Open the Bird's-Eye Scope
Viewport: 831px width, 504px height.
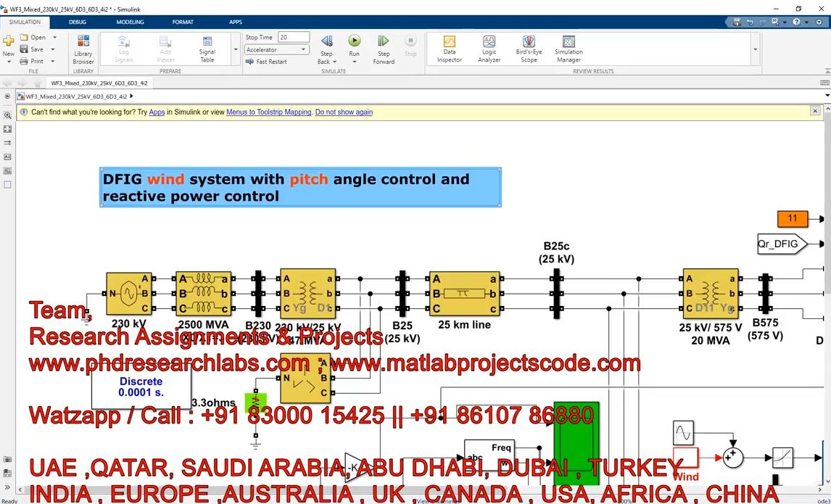[x=529, y=49]
